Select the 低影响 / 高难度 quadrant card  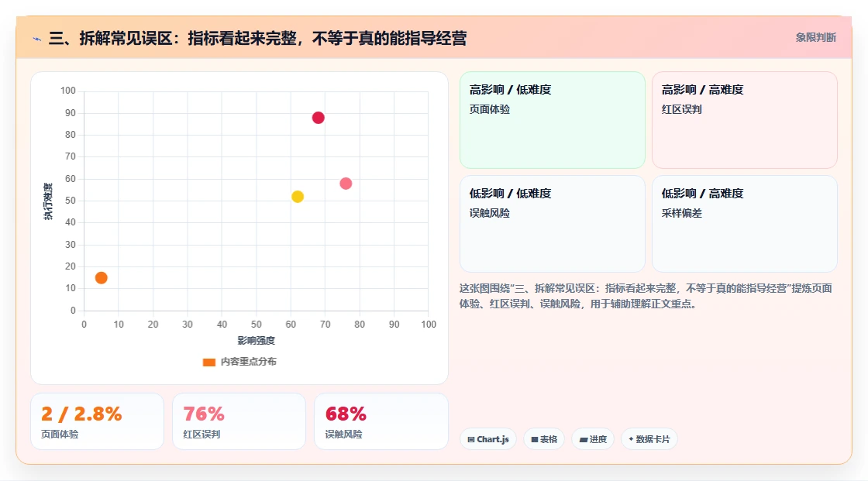coord(745,224)
